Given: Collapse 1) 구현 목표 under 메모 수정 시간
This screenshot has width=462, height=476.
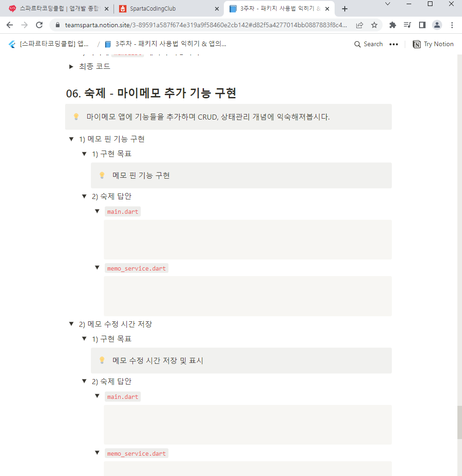Looking at the screenshot, I should [84, 338].
